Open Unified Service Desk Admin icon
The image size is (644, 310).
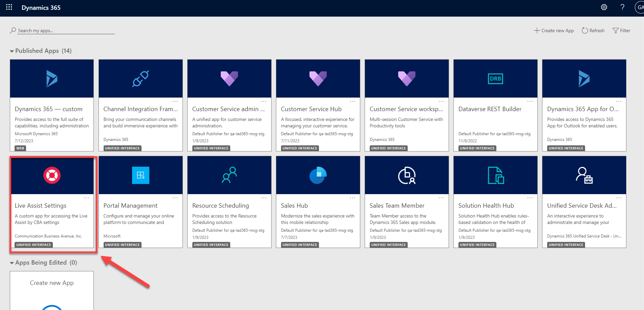coord(584,175)
